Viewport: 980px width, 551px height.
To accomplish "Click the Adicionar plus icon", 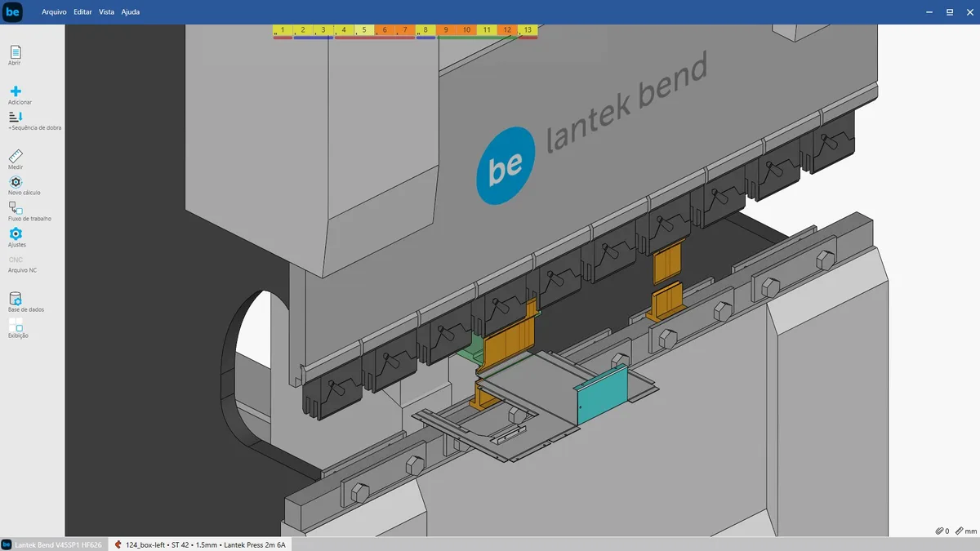I will click(16, 91).
